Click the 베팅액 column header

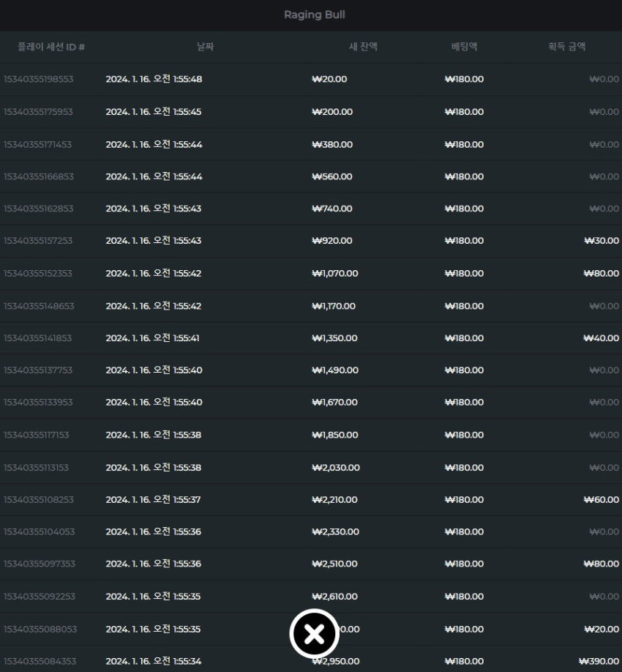(465, 47)
